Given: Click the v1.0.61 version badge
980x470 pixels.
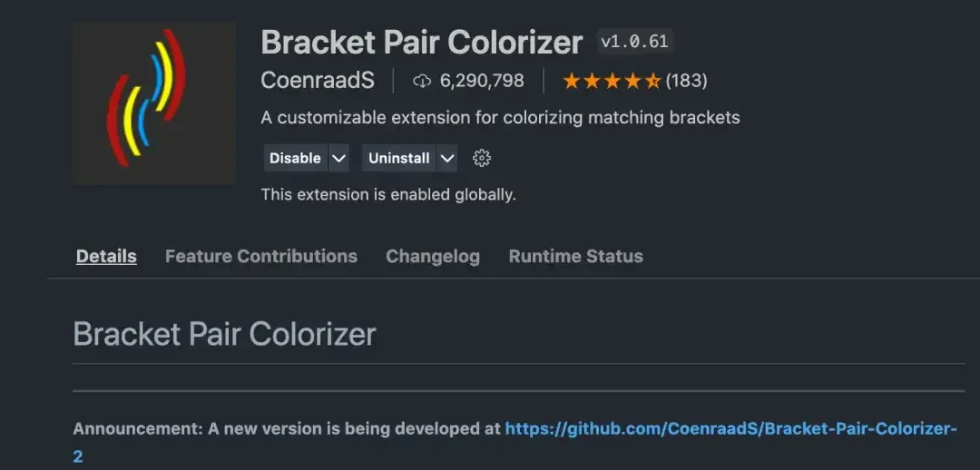Looking at the screenshot, I should [635, 42].
